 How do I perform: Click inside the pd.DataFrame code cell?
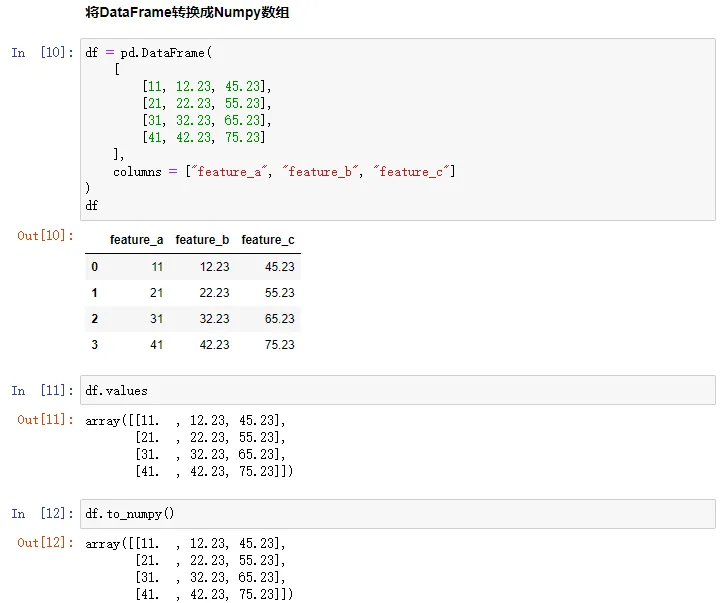click(x=398, y=129)
